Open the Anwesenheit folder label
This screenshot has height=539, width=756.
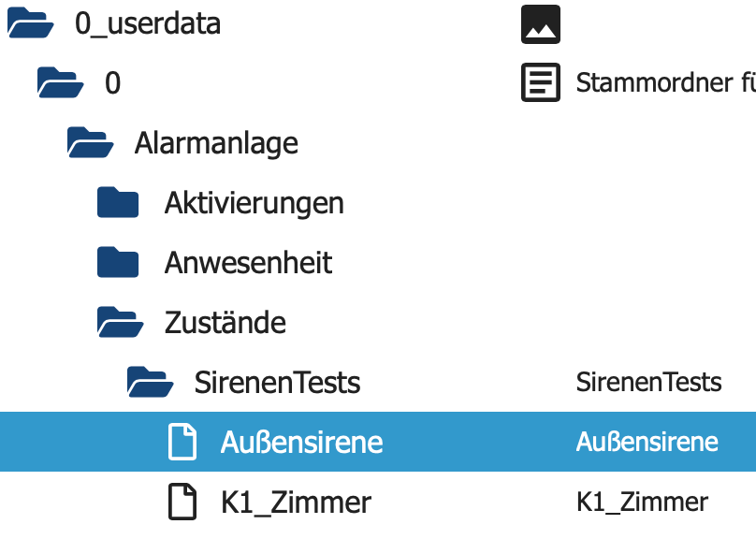(248, 263)
